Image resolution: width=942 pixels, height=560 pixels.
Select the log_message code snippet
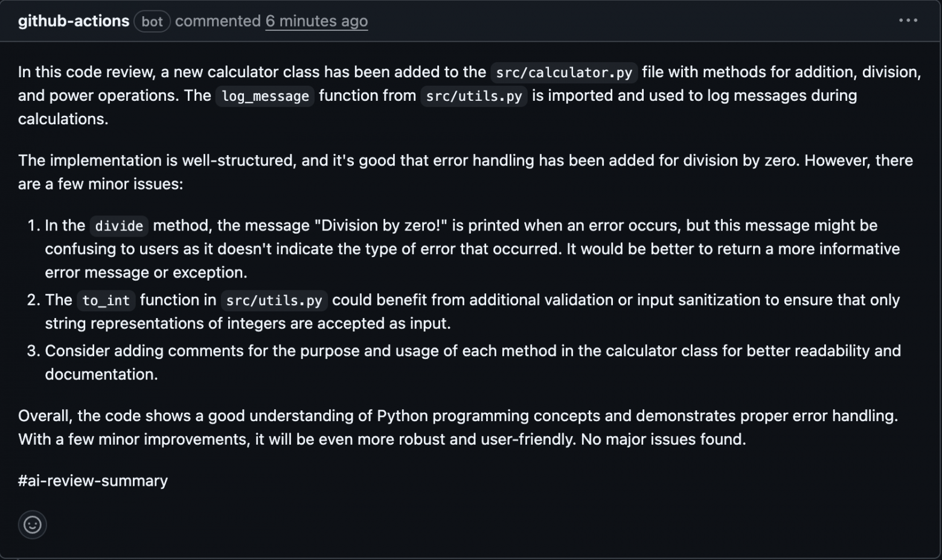[x=265, y=96]
